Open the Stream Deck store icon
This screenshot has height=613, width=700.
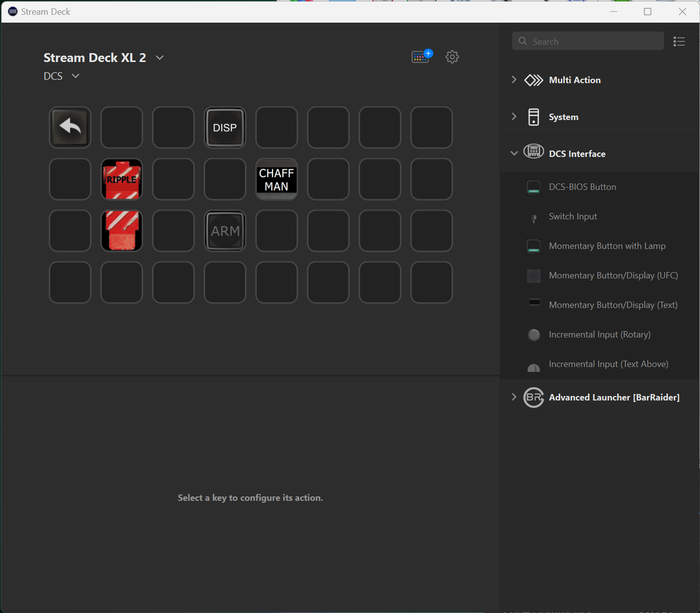tap(421, 57)
